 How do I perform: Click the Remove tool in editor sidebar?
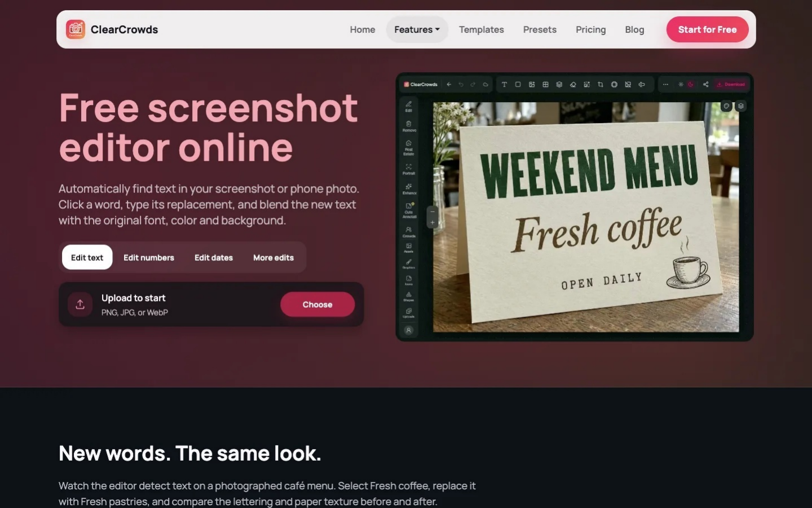pos(409,126)
